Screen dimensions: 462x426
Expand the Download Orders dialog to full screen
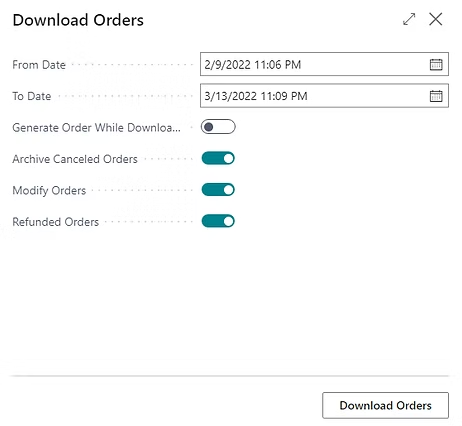point(409,19)
